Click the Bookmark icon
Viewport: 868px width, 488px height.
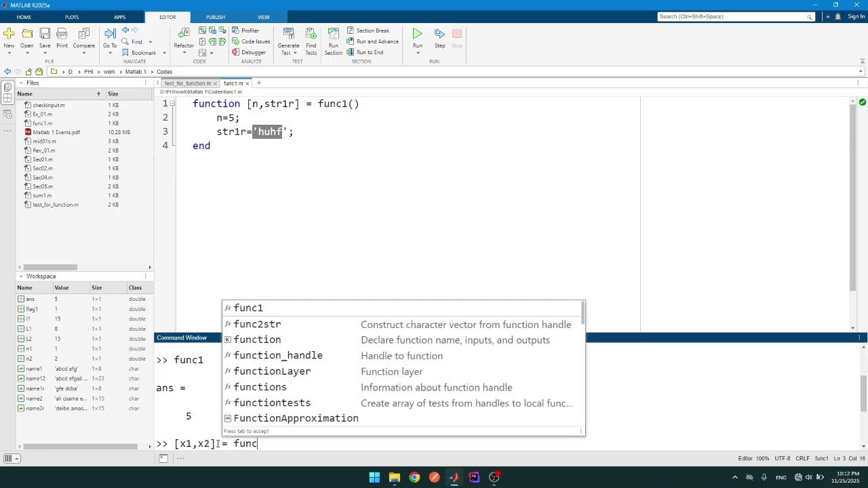coord(125,52)
